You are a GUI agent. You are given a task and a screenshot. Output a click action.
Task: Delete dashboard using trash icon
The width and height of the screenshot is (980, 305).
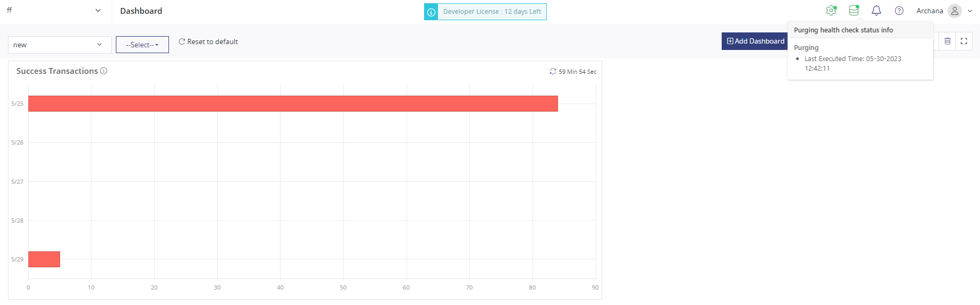tap(948, 41)
